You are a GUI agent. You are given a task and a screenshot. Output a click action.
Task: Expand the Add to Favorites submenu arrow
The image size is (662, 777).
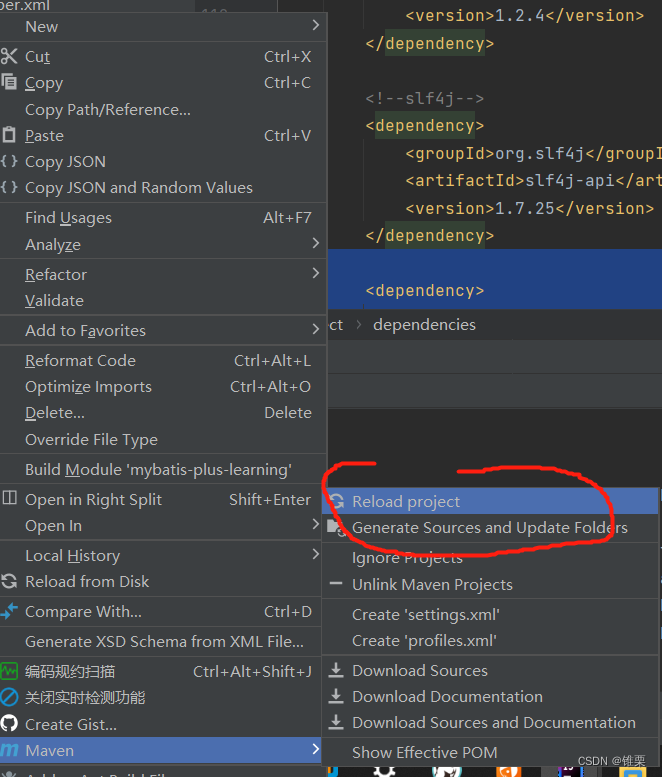(x=316, y=329)
